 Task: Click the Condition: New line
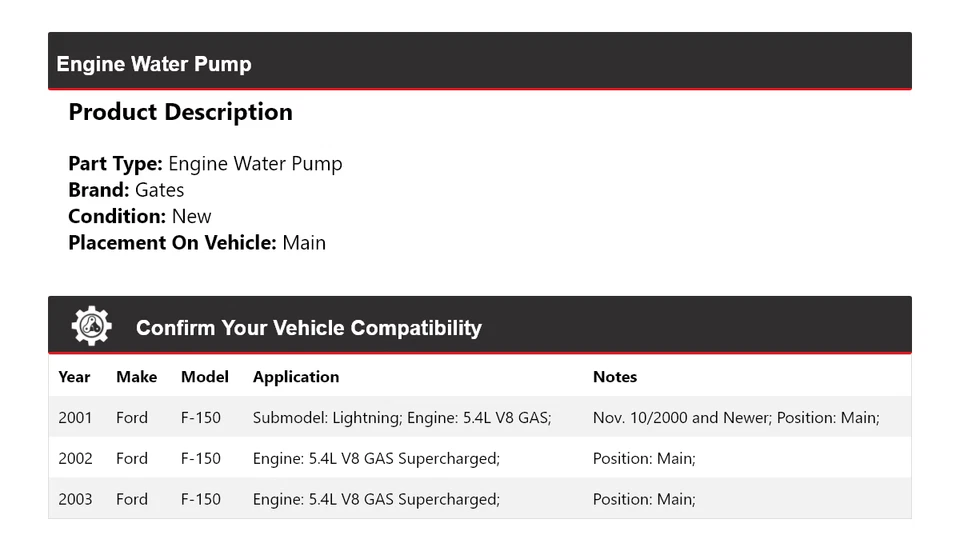(140, 216)
